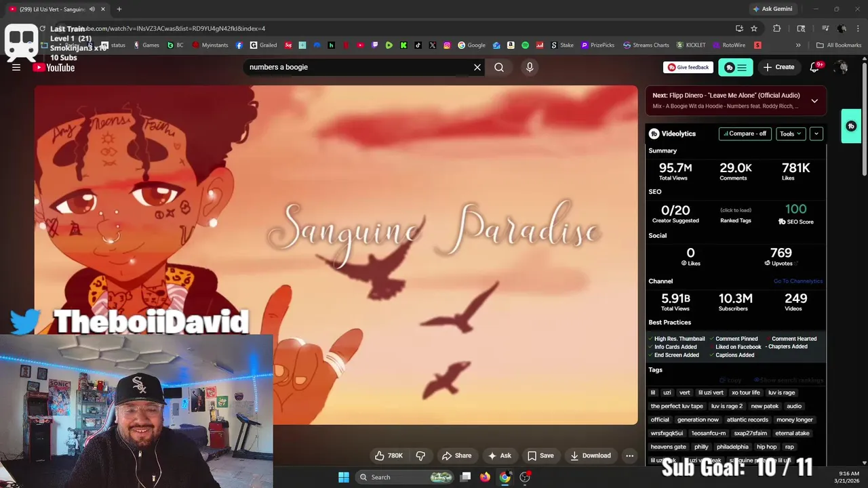The width and height of the screenshot is (868, 488).
Task: Click the SEO Score 100 value
Action: pos(795,209)
